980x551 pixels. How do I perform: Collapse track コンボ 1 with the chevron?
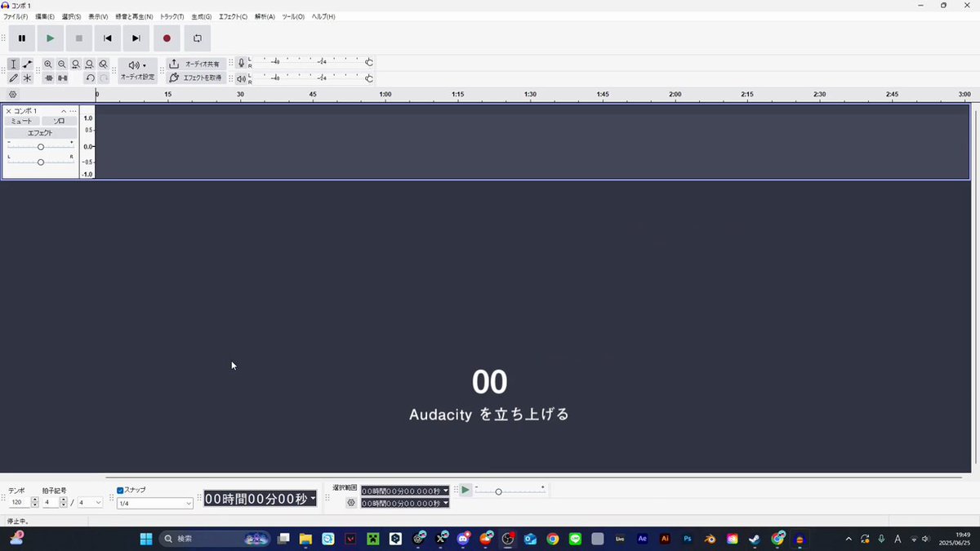click(64, 111)
